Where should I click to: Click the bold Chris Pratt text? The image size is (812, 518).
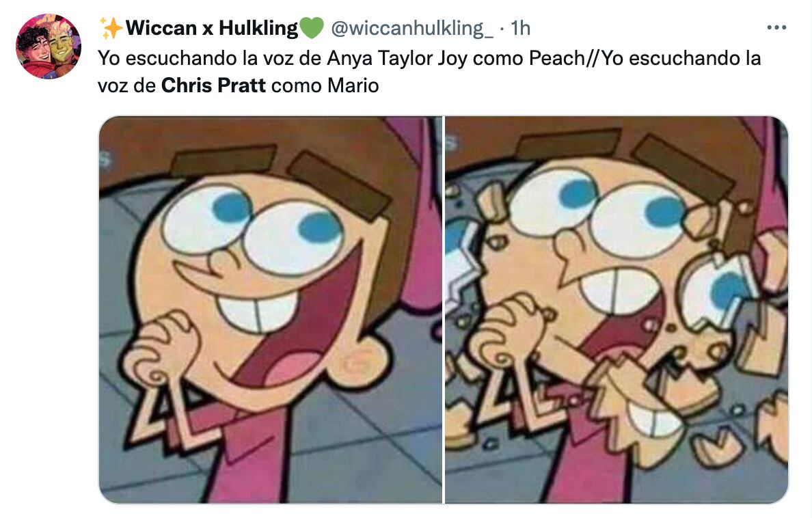213,85
